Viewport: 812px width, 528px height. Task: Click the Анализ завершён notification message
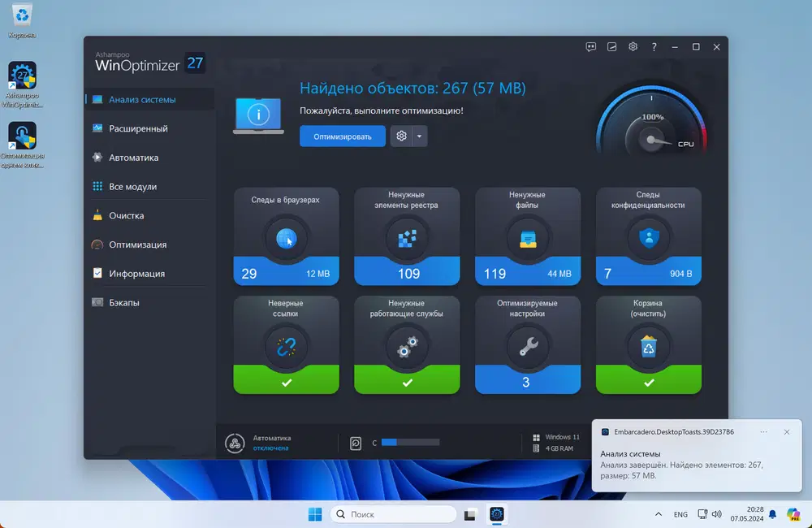point(681,470)
